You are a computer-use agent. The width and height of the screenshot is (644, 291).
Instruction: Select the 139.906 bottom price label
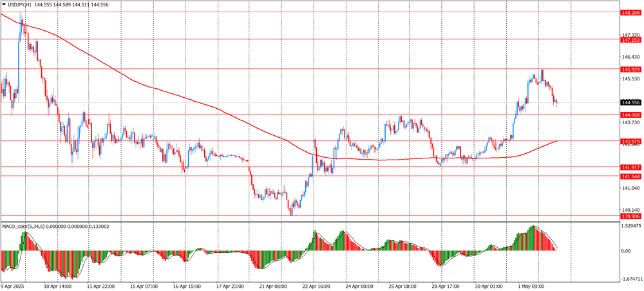(630, 216)
